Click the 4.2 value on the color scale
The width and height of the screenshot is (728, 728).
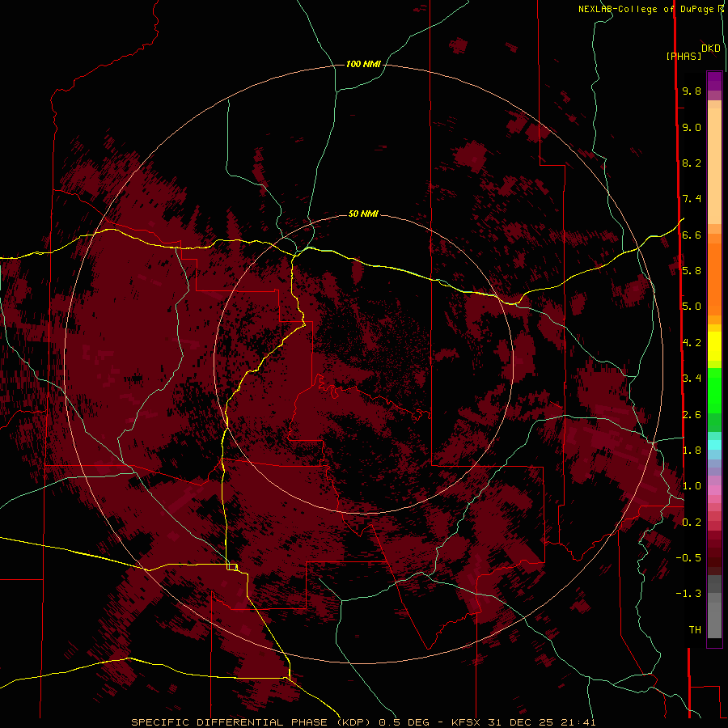click(x=692, y=342)
